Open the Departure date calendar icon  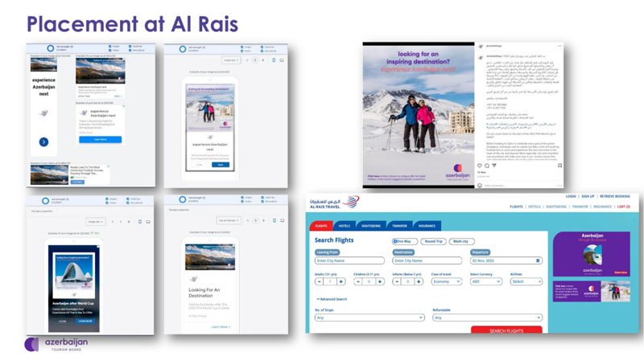(537, 260)
